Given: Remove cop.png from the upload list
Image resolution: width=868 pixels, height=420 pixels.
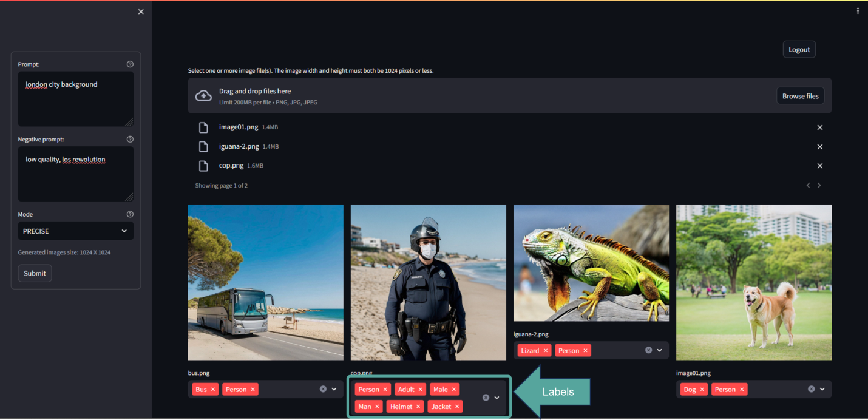Looking at the screenshot, I should [819, 165].
